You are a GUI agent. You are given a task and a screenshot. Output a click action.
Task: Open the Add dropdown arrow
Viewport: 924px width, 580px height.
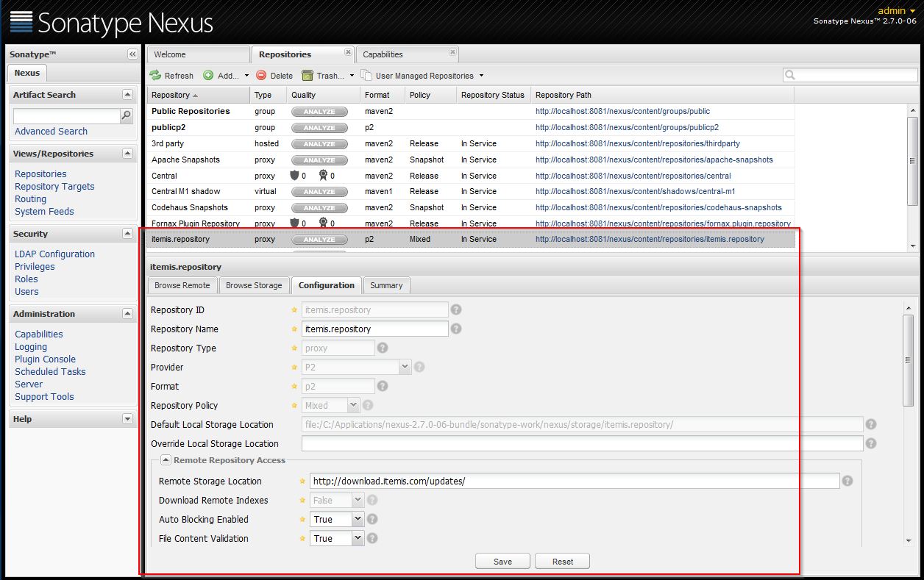pyautogui.click(x=246, y=76)
